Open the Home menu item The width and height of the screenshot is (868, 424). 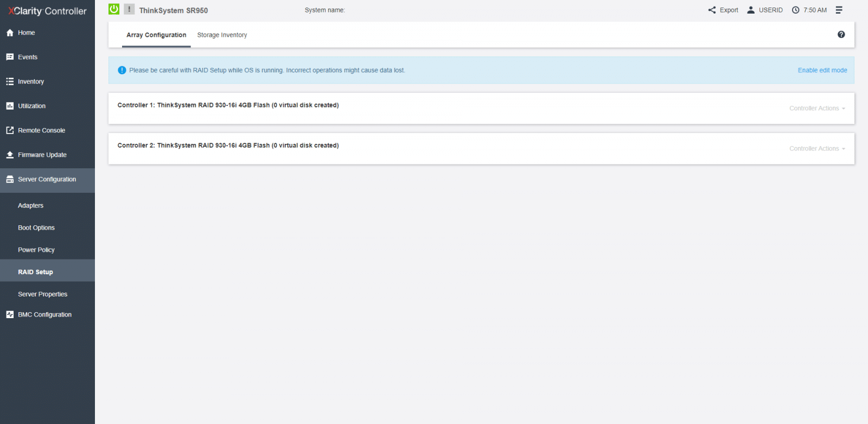click(47, 33)
